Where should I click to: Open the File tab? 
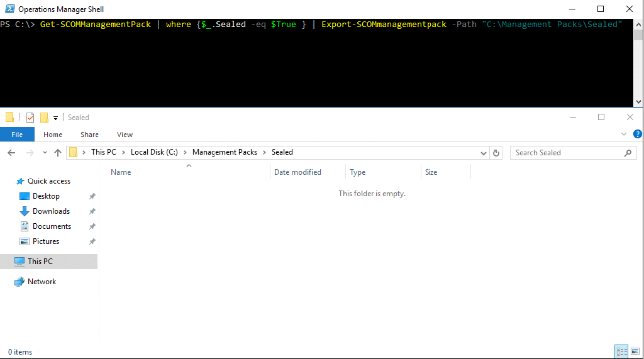tap(17, 135)
